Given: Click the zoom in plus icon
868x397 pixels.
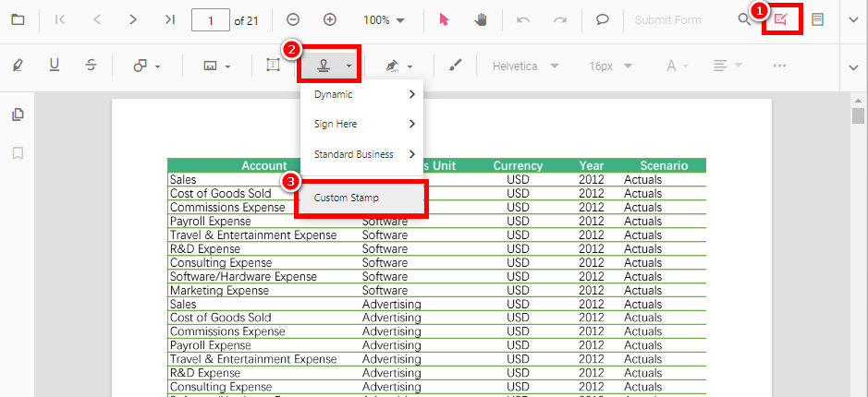Looking at the screenshot, I should [330, 19].
